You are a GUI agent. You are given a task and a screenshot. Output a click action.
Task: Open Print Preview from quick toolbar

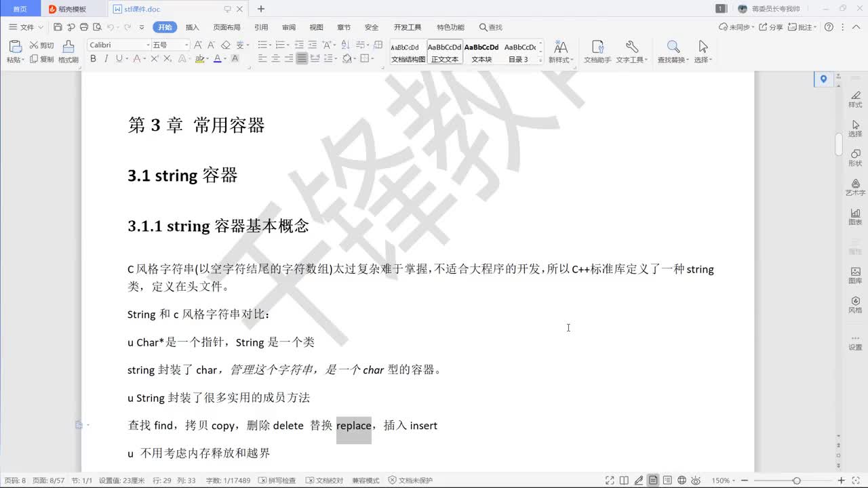[97, 27]
